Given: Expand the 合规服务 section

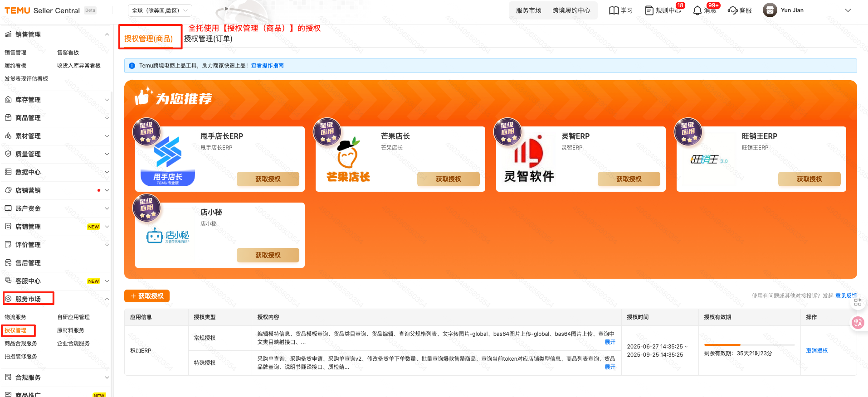Looking at the screenshot, I should click(x=107, y=378).
